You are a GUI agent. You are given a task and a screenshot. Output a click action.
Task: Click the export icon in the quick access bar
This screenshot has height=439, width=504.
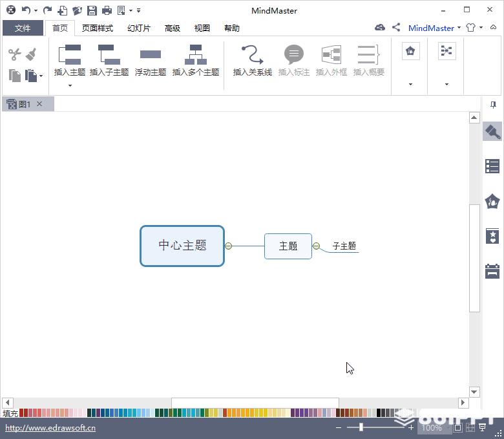(x=121, y=10)
